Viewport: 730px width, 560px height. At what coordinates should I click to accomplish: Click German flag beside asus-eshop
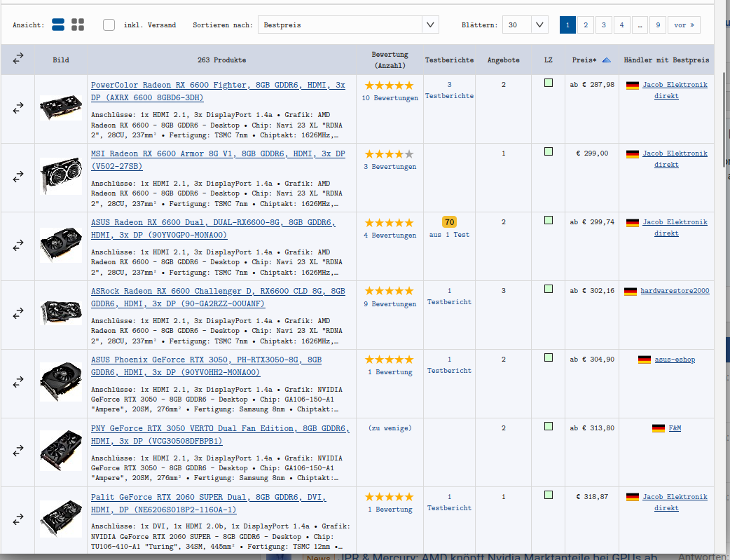tap(645, 360)
